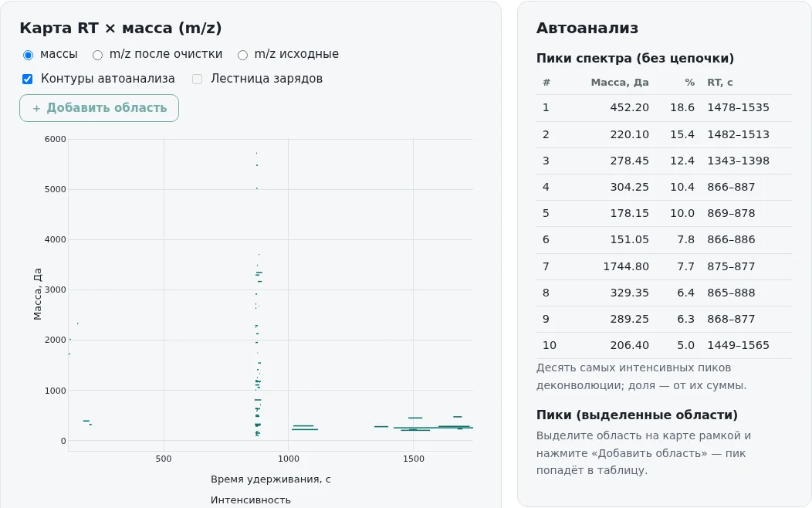This screenshot has width=812, height=508.
Task: Click RT range 869–878
Action: click(731, 213)
